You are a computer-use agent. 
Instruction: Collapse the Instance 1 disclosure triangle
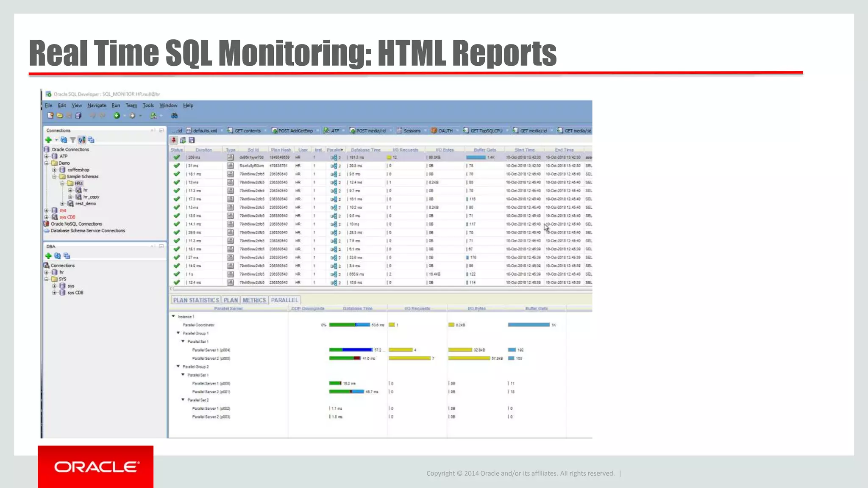pos(173,316)
